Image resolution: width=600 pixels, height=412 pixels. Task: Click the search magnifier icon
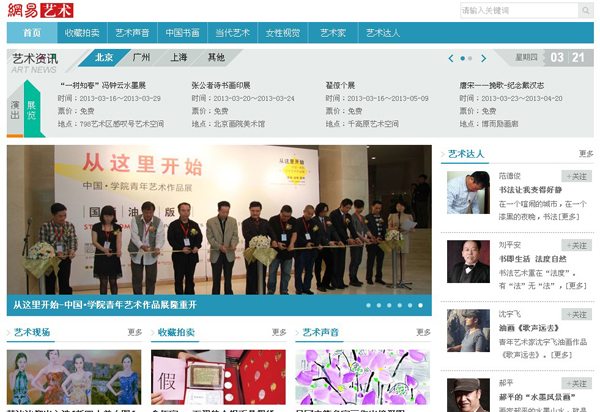pyautogui.click(x=585, y=10)
